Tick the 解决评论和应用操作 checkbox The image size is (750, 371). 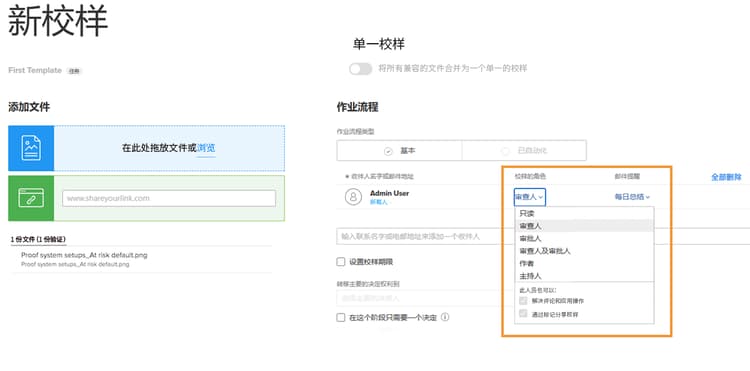(523, 301)
